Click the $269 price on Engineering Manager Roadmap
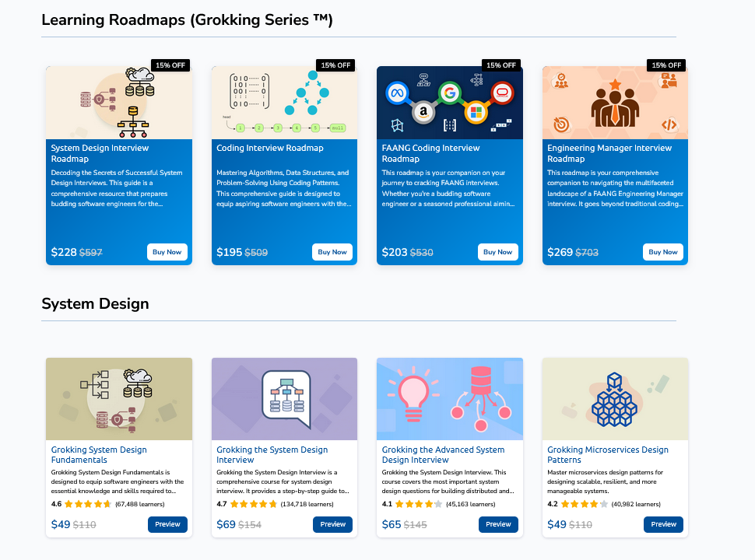 560,252
